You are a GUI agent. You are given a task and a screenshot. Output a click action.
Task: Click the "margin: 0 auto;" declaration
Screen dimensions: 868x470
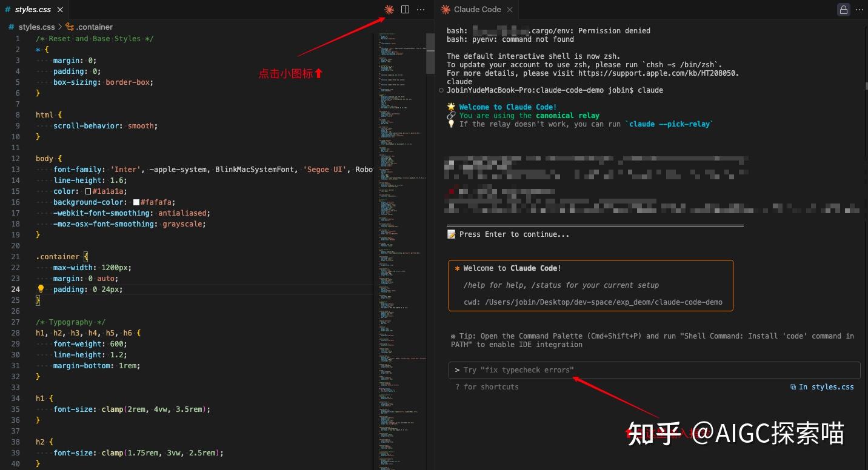(x=86, y=279)
